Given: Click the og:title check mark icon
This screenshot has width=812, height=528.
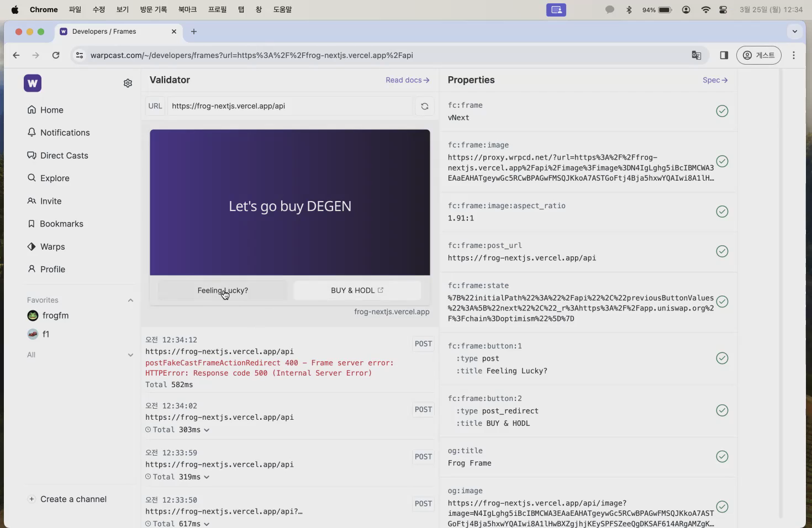Looking at the screenshot, I should (x=722, y=456).
